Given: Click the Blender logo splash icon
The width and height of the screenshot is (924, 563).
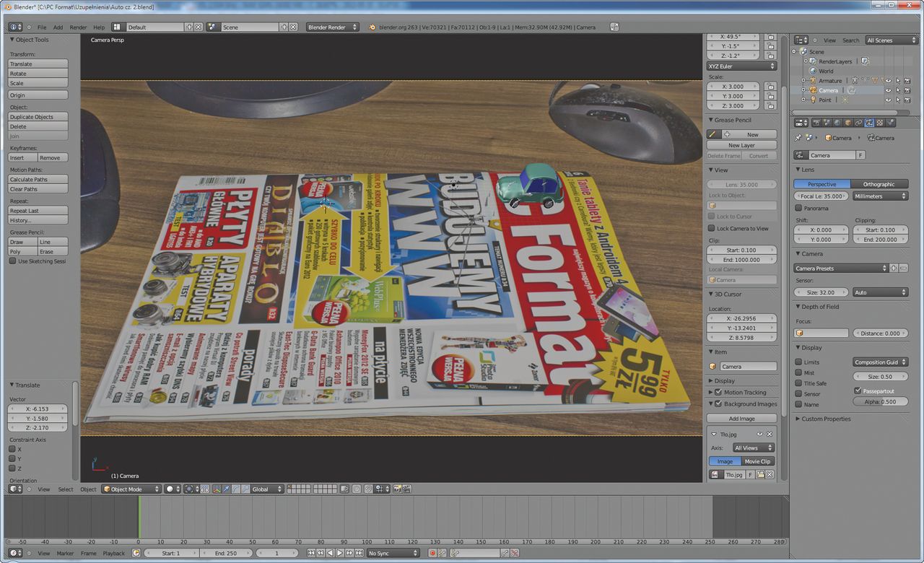Looking at the screenshot, I should [x=372, y=27].
